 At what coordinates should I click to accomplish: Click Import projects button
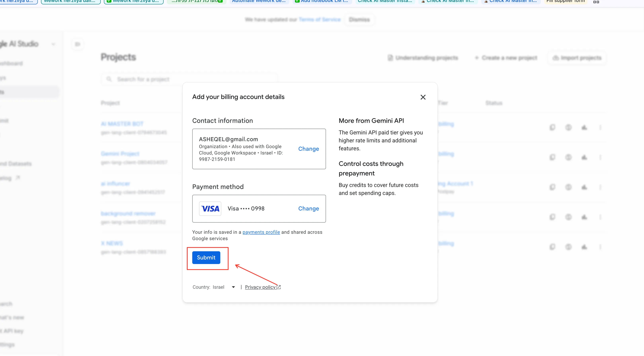pyautogui.click(x=577, y=58)
